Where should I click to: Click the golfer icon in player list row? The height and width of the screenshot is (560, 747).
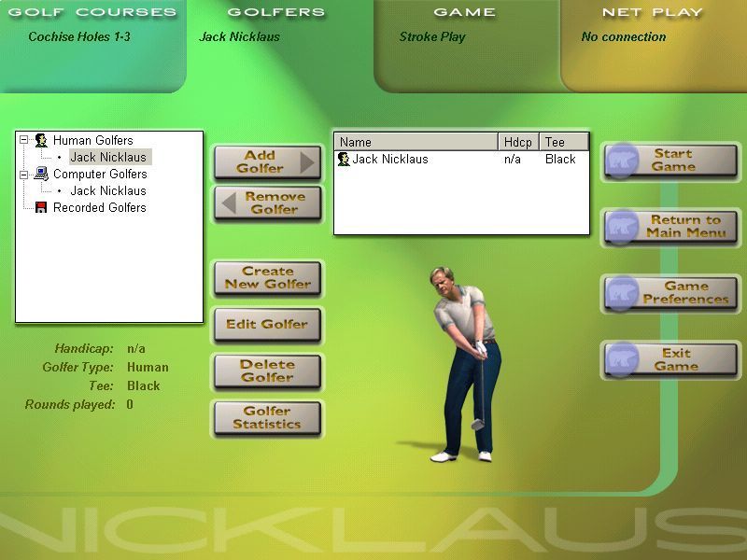[x=344, y=159]
